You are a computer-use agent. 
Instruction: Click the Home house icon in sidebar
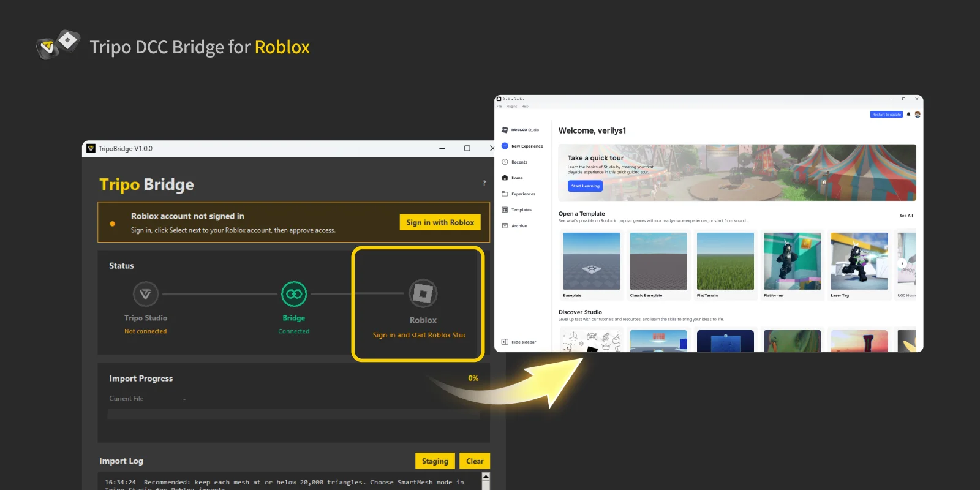coord(505,178)
